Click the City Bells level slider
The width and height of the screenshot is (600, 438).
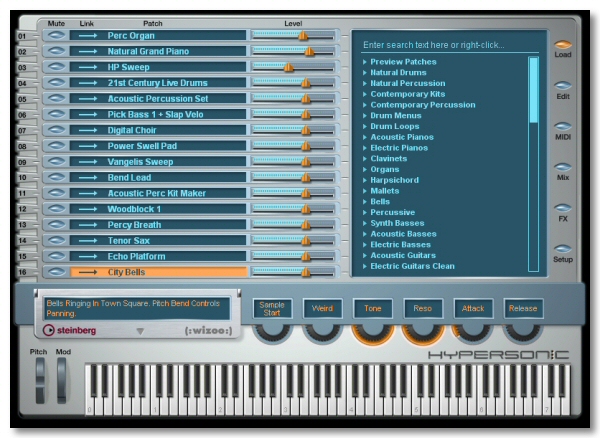click(x=293, y=272)
